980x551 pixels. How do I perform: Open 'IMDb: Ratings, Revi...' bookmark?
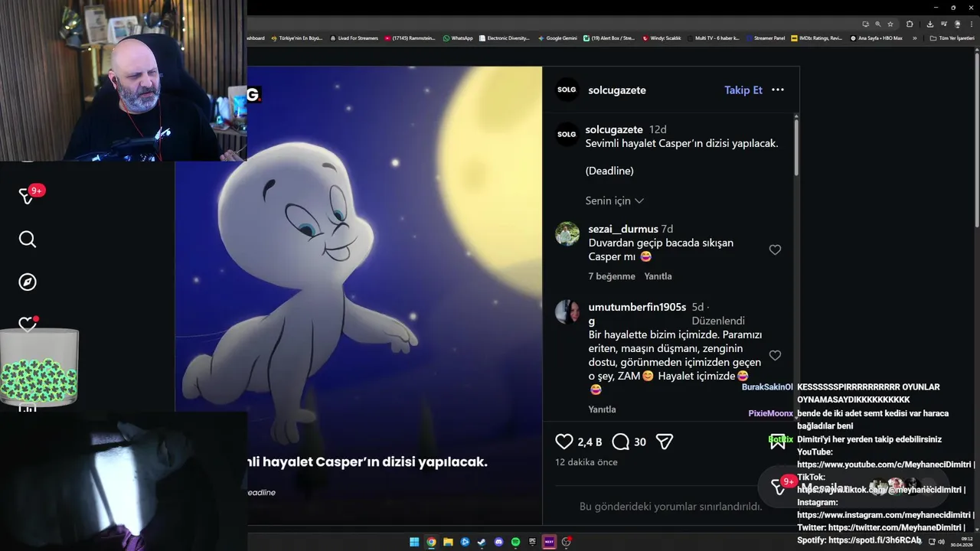pos(817,38)
